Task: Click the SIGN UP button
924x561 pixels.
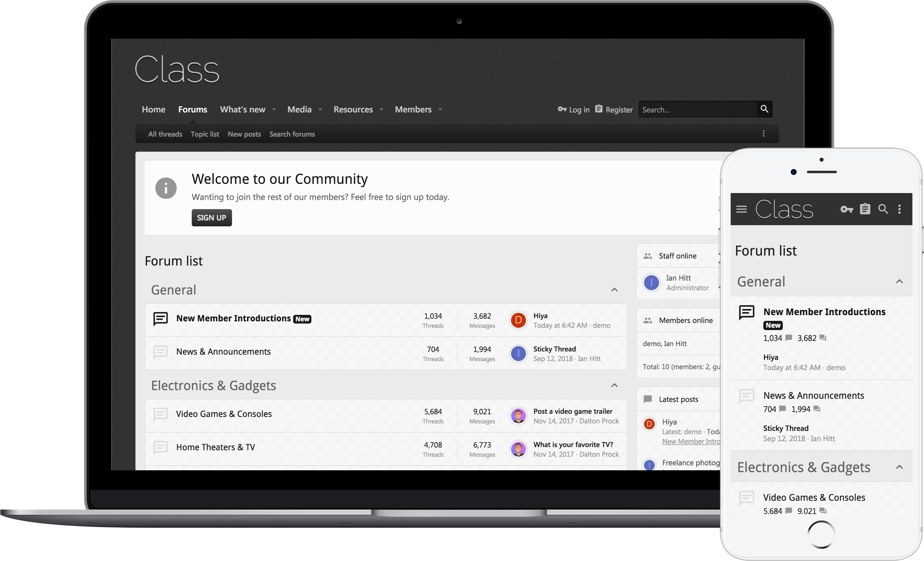Action: point(211,217)
